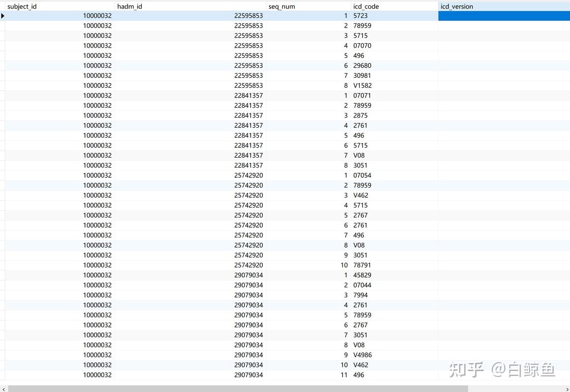Screen dimensions: 570x392
Task: Select cell with icd_code 07071
Action: coord(395,95)
